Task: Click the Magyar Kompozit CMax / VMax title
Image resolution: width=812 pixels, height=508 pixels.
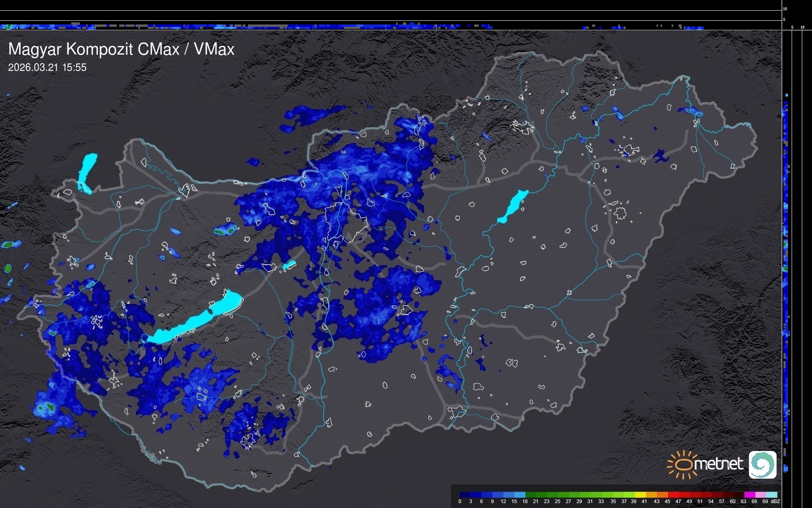Action: coord(121,49)
